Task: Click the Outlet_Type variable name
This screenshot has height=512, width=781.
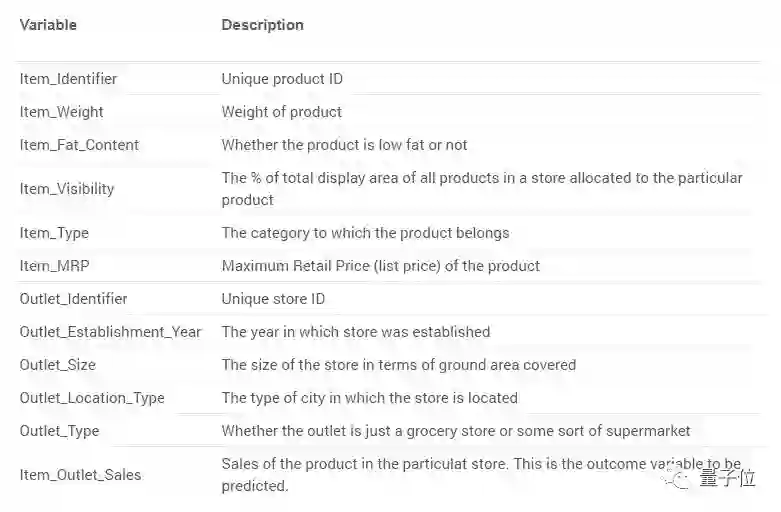Action: pyautogui.click(x=59, y=431)
